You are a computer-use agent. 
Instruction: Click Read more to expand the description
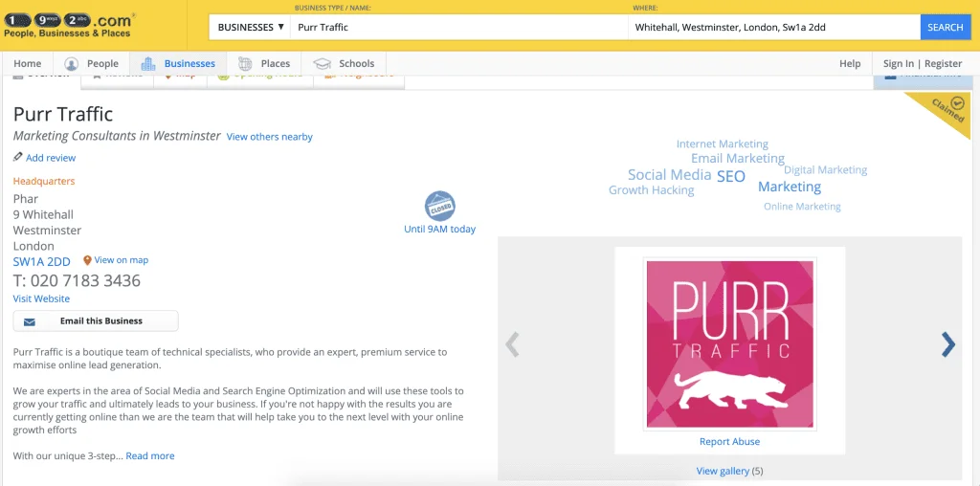click(150, 456)
